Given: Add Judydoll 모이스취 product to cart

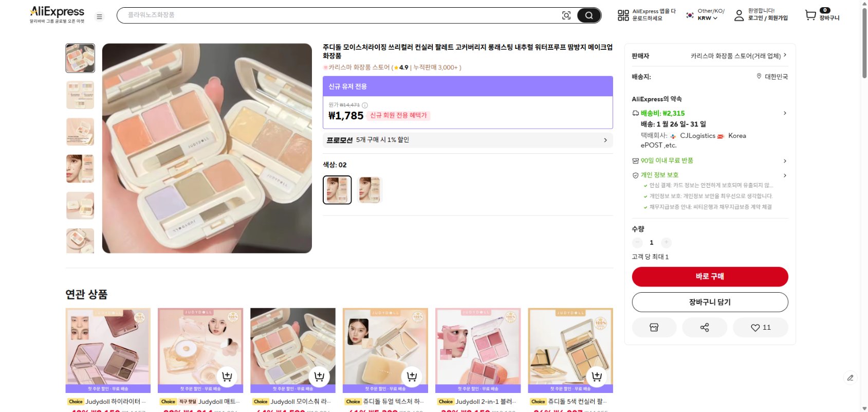Looking at the screenshot, I should point(319,377).
